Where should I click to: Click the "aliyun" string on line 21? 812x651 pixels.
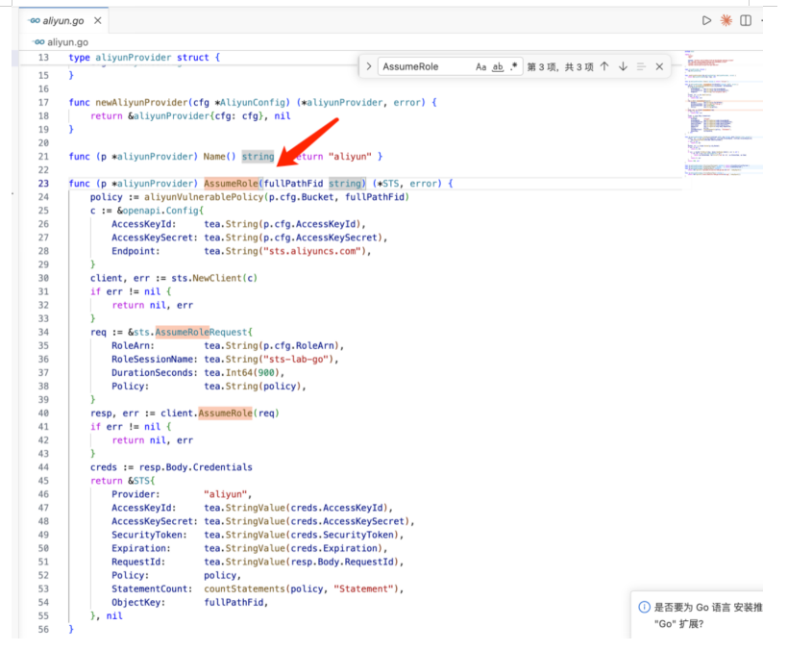coord(350,157)
